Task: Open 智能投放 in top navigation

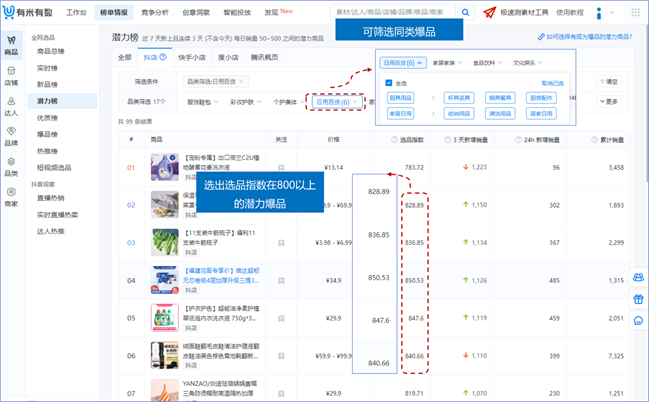Action: [x=237, y=12]
